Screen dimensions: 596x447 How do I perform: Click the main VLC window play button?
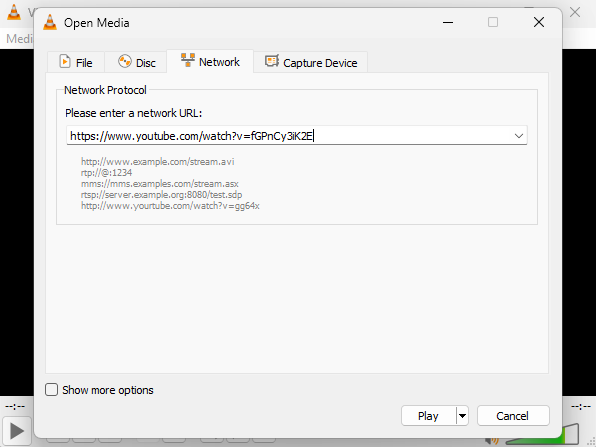(16, 431)
